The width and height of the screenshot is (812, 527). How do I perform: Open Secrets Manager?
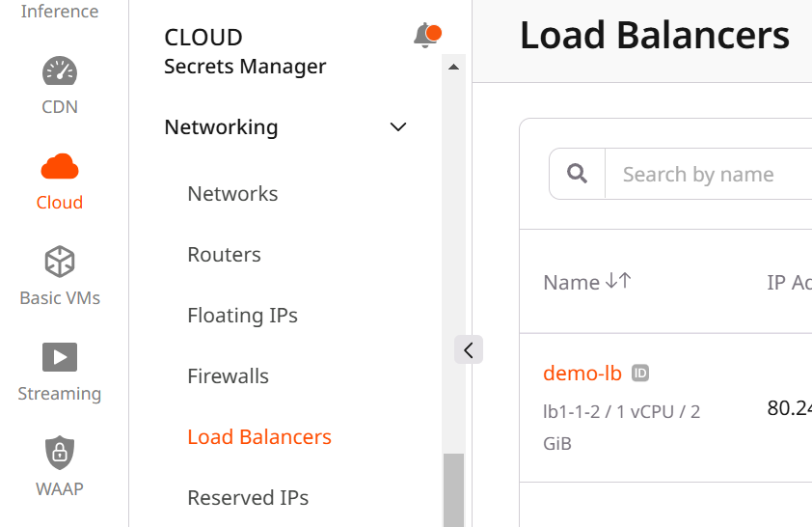click(x=245, y=67)
